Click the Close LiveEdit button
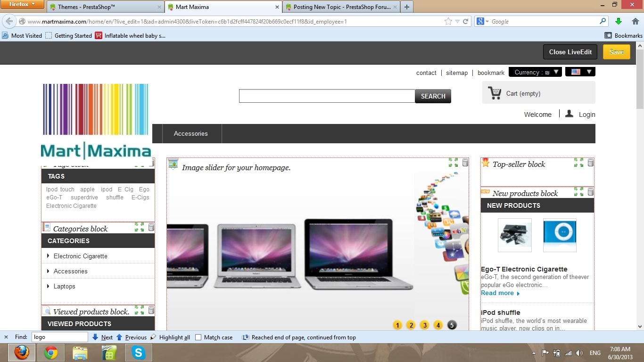The width and height of the screenshot is (644, 362). point(570,52)
